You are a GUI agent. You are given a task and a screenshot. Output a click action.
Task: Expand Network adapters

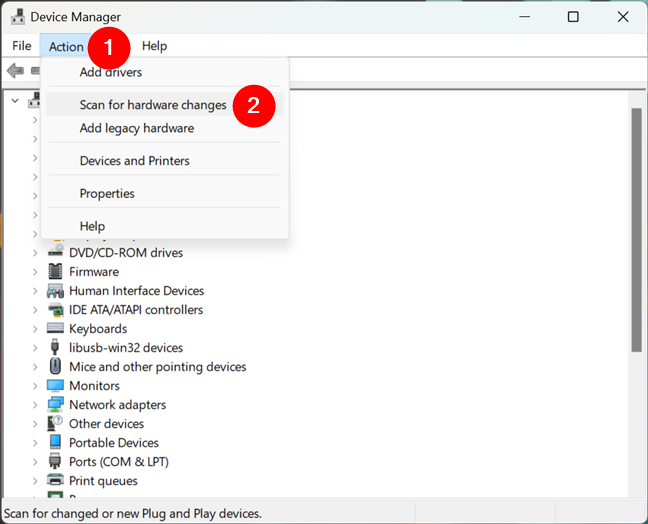(x=35, y=405)
